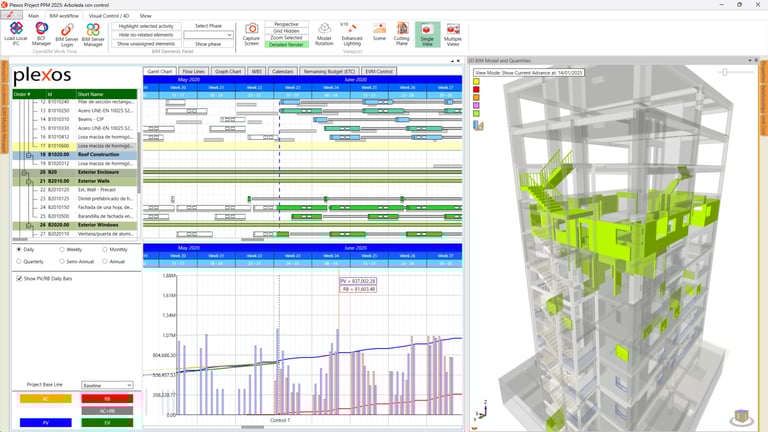Open the Scene settings icon
The height and width of the screenshot is (432, 768).
pyautogui.click(x=379, y=32)
